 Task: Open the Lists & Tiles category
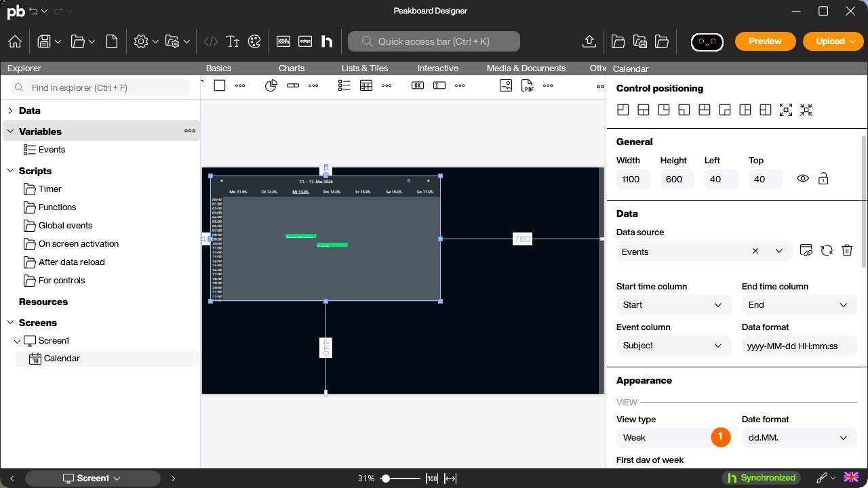pyautogui.click(x=365, y=68)
